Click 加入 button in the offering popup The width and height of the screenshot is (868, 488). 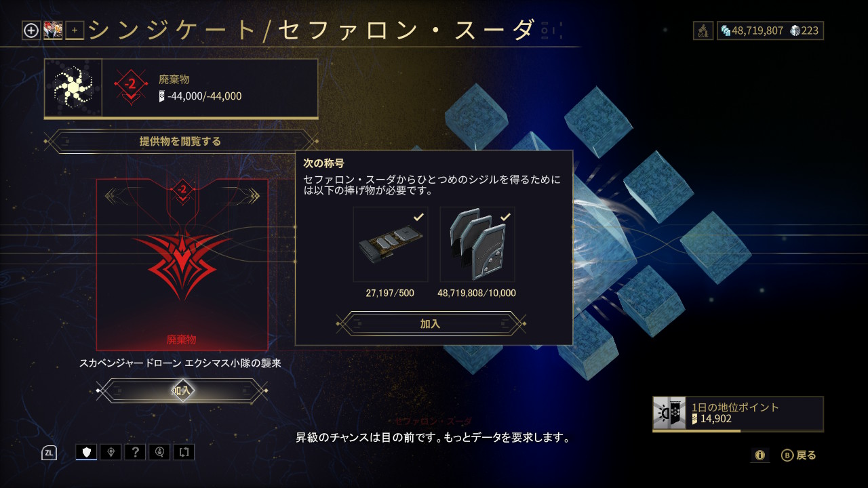pyautogui.click(x=431, y=323)
